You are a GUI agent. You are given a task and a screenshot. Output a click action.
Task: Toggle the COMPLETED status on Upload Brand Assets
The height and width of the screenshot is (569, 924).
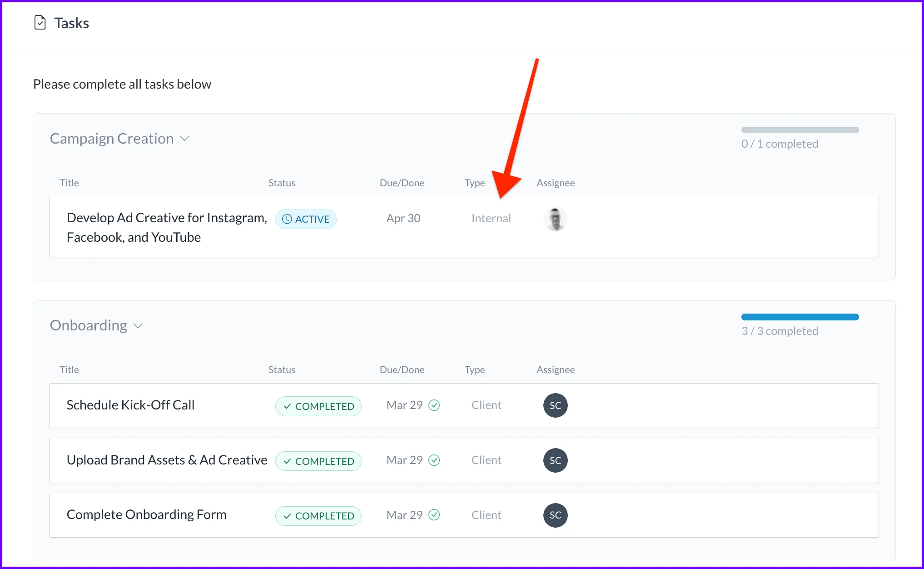tap(318, 461)
